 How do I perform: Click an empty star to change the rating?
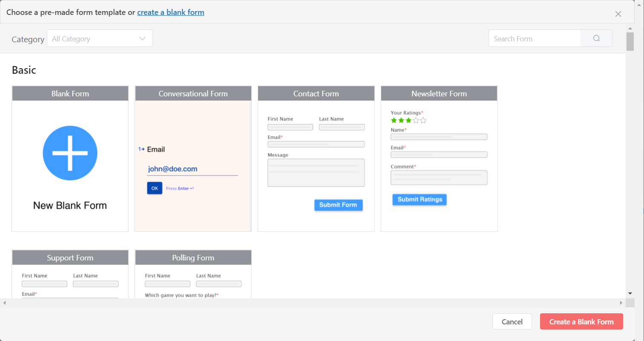423,120
